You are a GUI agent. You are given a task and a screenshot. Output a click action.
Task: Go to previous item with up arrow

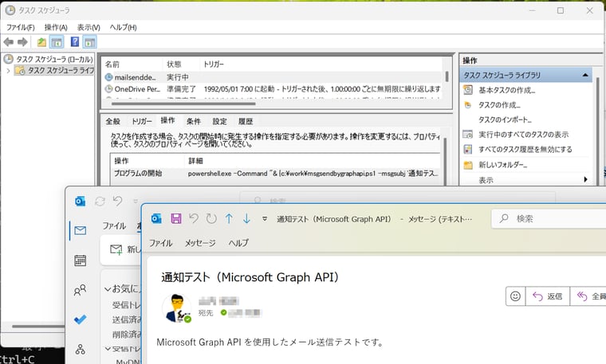229,219
